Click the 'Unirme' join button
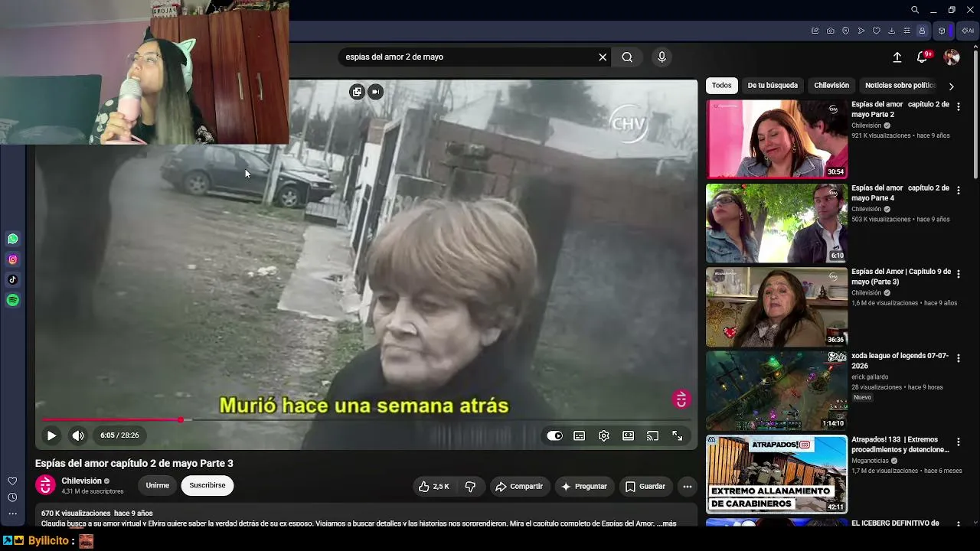Screen dimensions: 980x551 pyautogui.click(x=158, y=485)
